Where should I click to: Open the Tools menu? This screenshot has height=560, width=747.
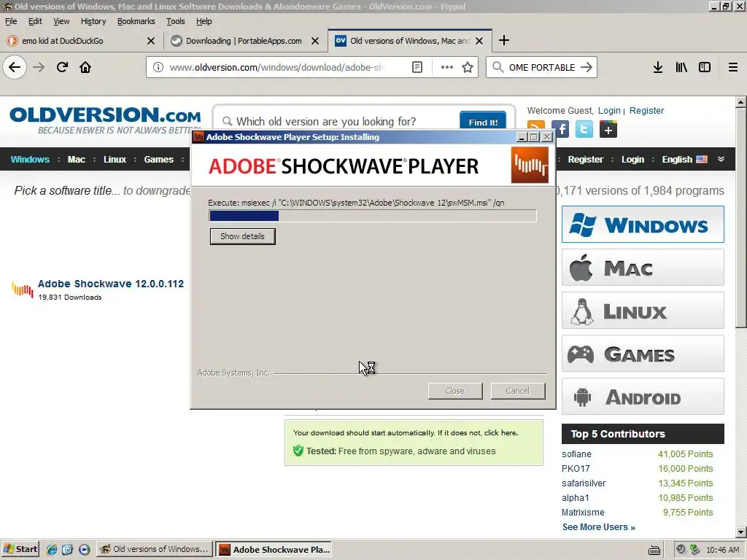click(175, 21)
